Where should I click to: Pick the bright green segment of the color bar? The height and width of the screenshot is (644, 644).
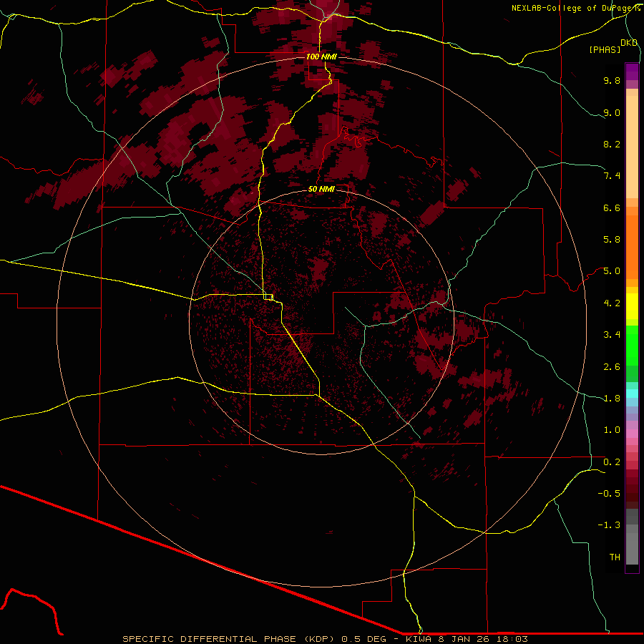(x=632, y=344)
